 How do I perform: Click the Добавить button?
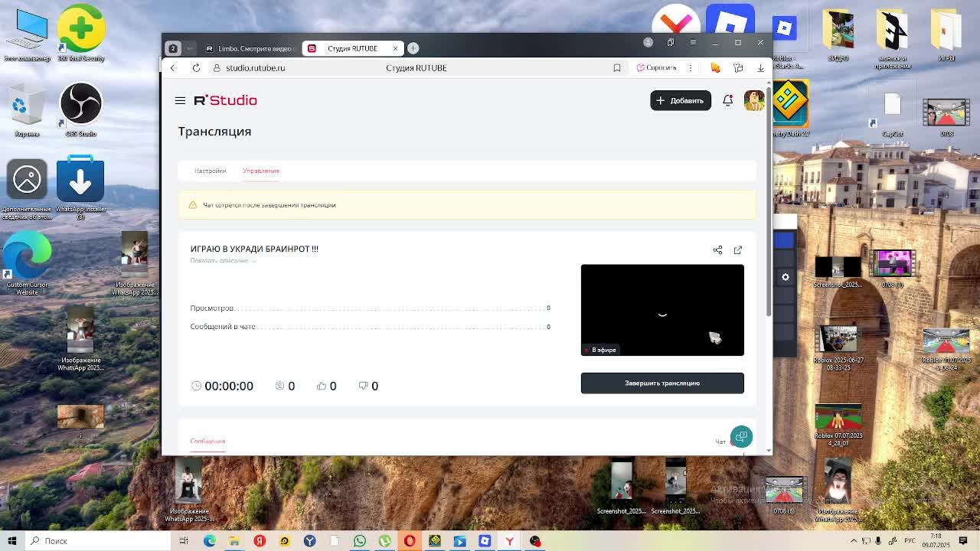[681, 100]
